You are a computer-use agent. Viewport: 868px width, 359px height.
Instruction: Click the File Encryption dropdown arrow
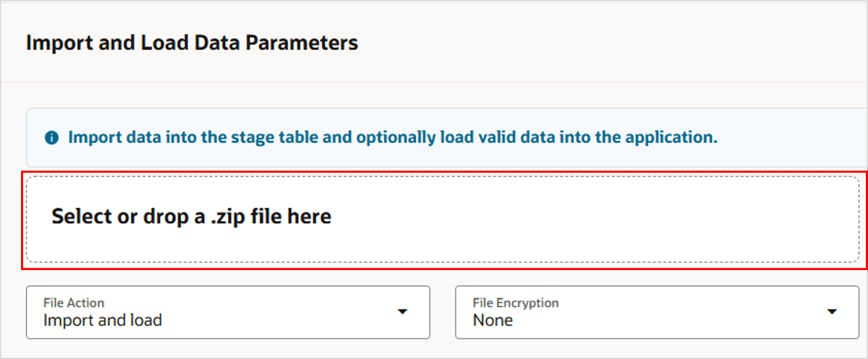832,312
